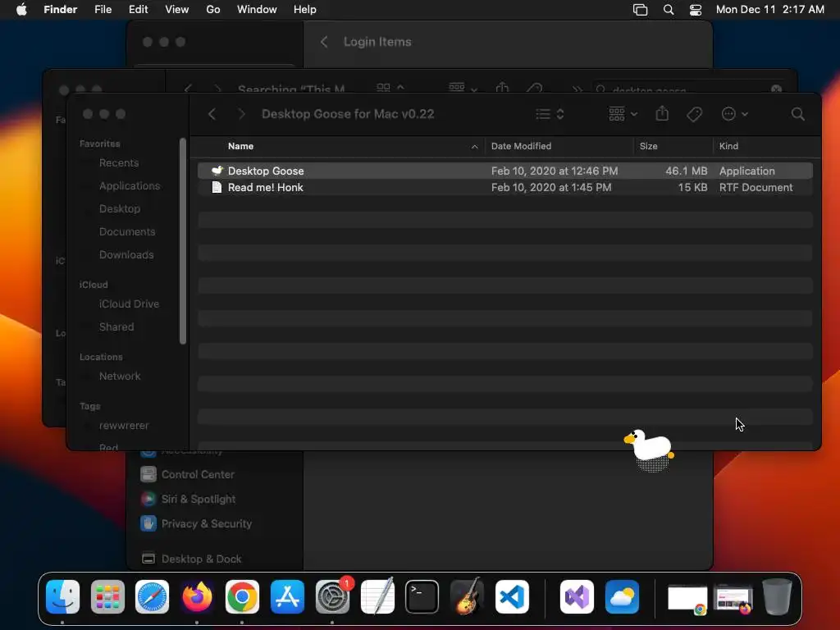The image size is (840, 630).
Task: Open Desktop in Finder sidebar
Action: [x=120, y=209]
